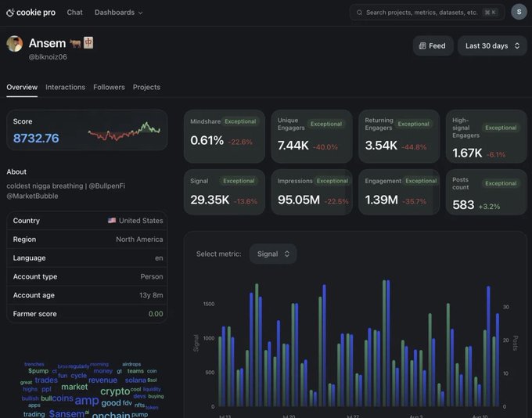Screen dimensions: 532x418
Task: Open the High-signal Engagers metric card
Action: (x=487, y=136)
